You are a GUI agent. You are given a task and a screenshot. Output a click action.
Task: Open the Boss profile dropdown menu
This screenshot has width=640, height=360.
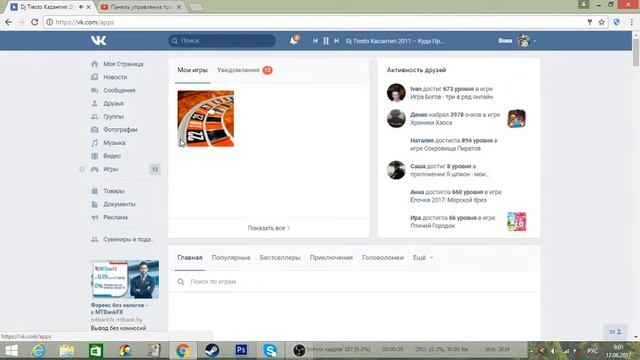517,41
